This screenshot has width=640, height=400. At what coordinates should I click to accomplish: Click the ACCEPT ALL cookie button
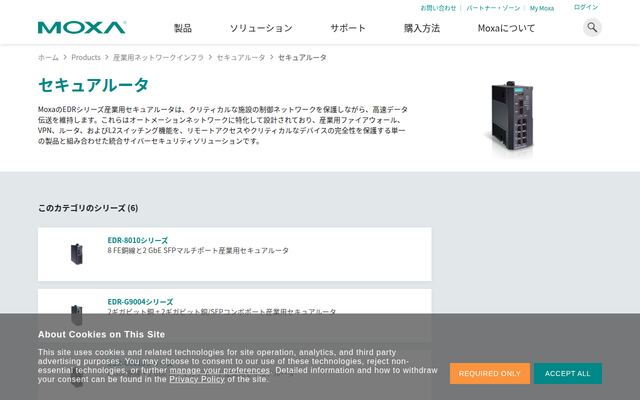(567, 373)
